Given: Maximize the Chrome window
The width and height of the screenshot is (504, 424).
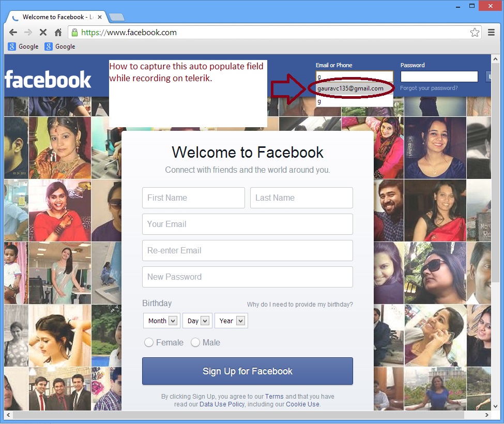Looking at the screenshot, I should (472, 6).
